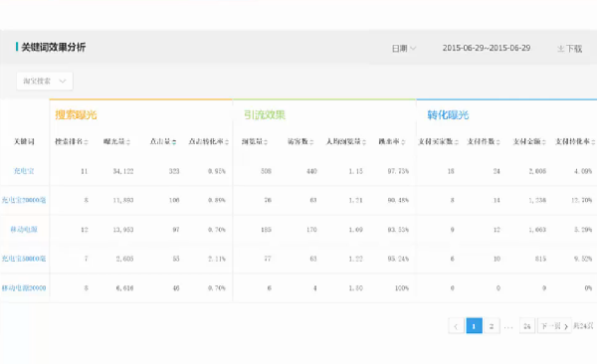Click bounce rate 95.24%

pyautogui.click(x=398, y=259)
